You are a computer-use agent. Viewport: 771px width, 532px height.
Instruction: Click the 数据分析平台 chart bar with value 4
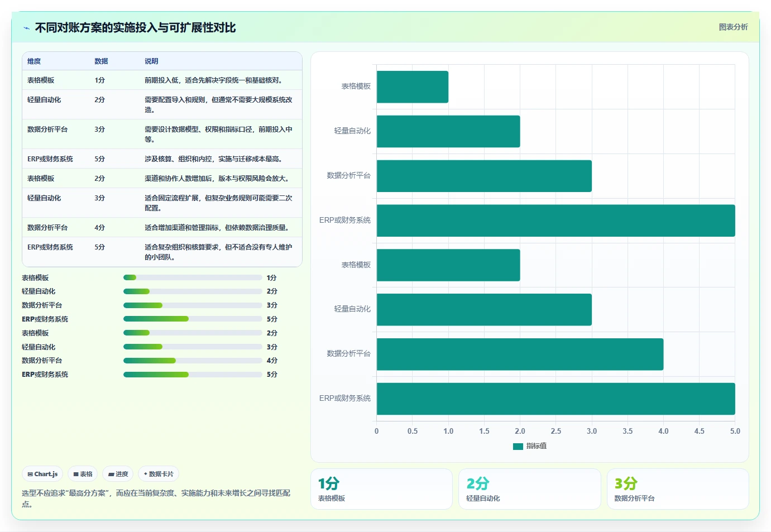coord(520,354)
